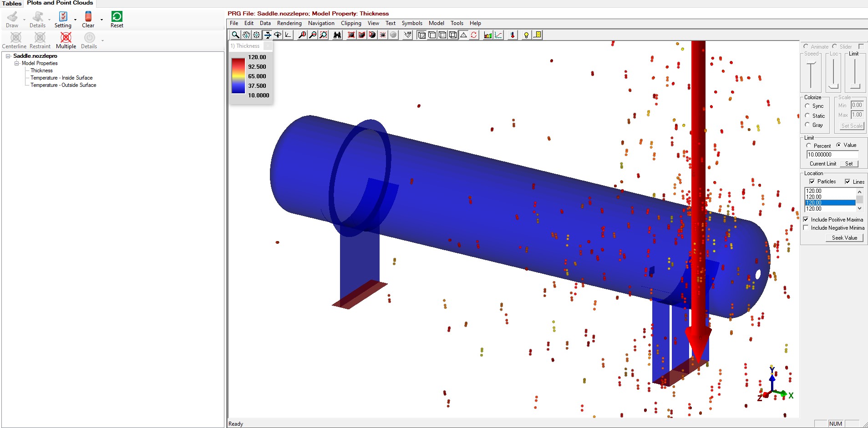Collapse the Saddle.nozzlepro tree node

[x=8, y=56]
